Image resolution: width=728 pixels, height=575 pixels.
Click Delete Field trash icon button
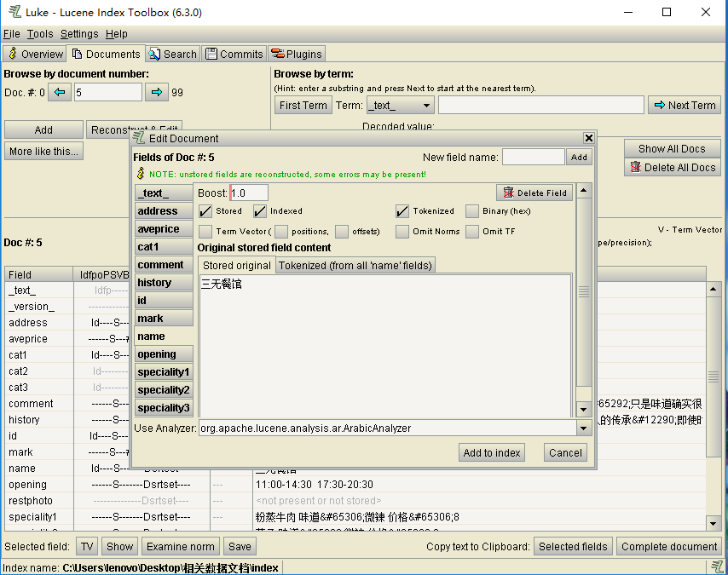point(536,193)
